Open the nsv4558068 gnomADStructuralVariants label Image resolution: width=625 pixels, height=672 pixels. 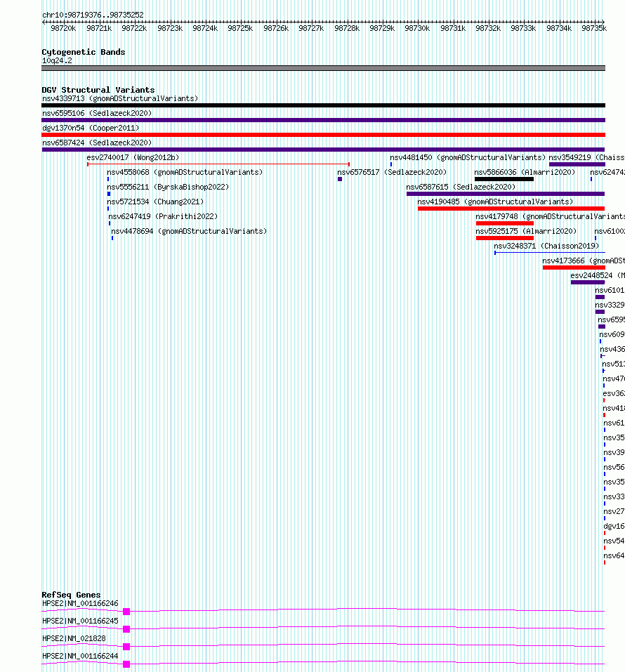[x=185, y=172]
